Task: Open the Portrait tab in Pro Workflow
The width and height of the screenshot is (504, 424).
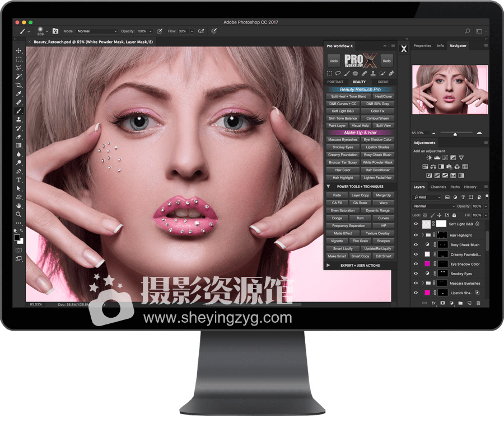Action: pyautogui.click(x=335, y=82)
